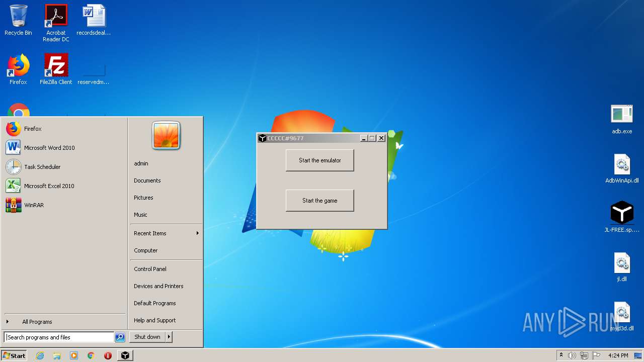Open WinRAR from Start menu
Screen dimensions: 644x362
pos(64,205)
